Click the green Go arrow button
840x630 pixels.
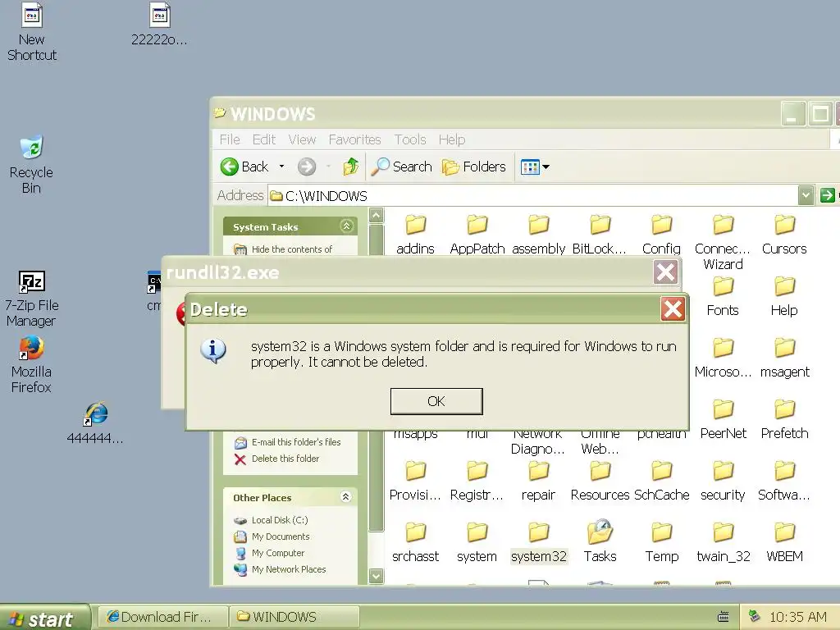(827, 195)
